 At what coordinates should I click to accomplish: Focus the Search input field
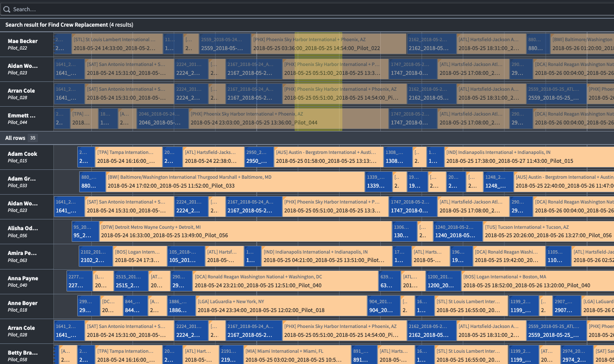[x=307, y=9]
